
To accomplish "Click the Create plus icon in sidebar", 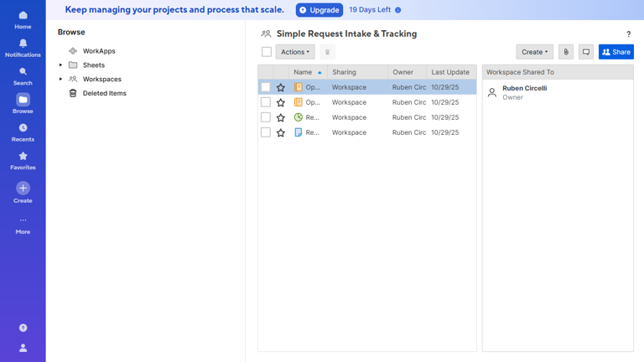I will click(23, 188).
